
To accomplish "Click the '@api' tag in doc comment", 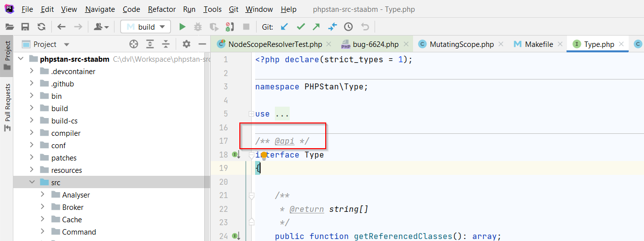I will click(285, 141).
